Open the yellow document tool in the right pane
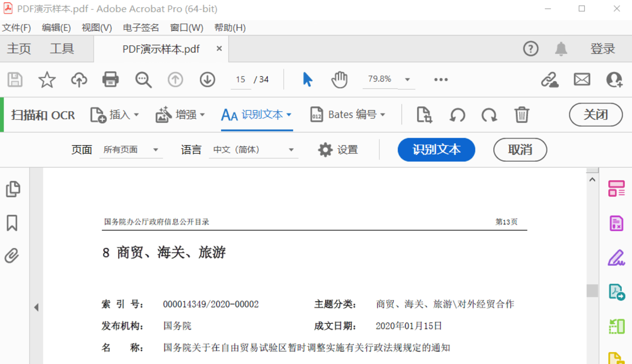The image size is (632, 364). click(x=617, y=358)
